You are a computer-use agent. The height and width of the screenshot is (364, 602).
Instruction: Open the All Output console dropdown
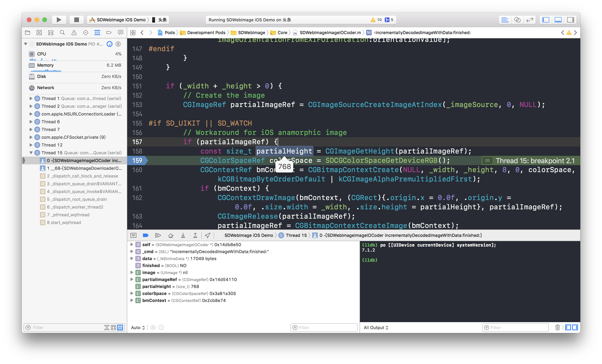coord(376,328)
